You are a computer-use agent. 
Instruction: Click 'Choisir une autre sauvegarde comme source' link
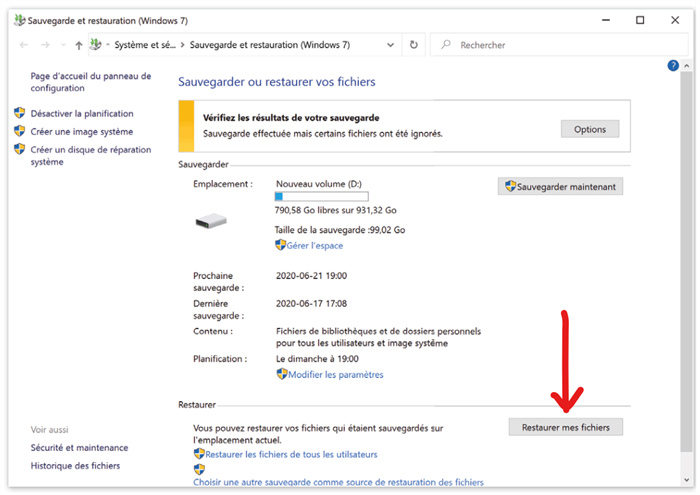click(x=338, y=482)
